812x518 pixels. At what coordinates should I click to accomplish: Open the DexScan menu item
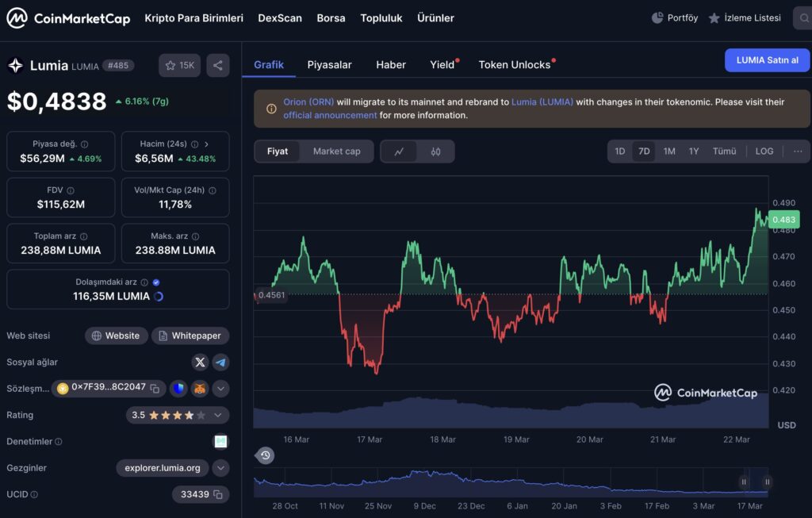tap(280, 18)
